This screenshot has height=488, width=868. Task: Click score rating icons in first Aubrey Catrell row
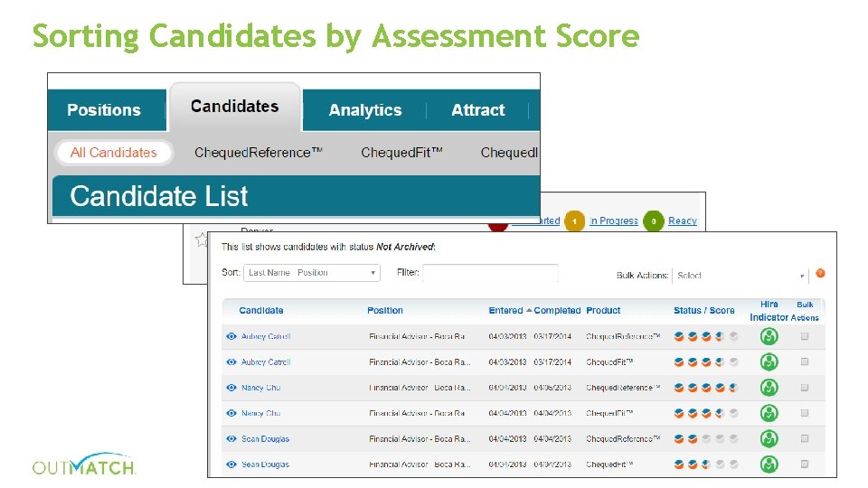pos(705,336)
